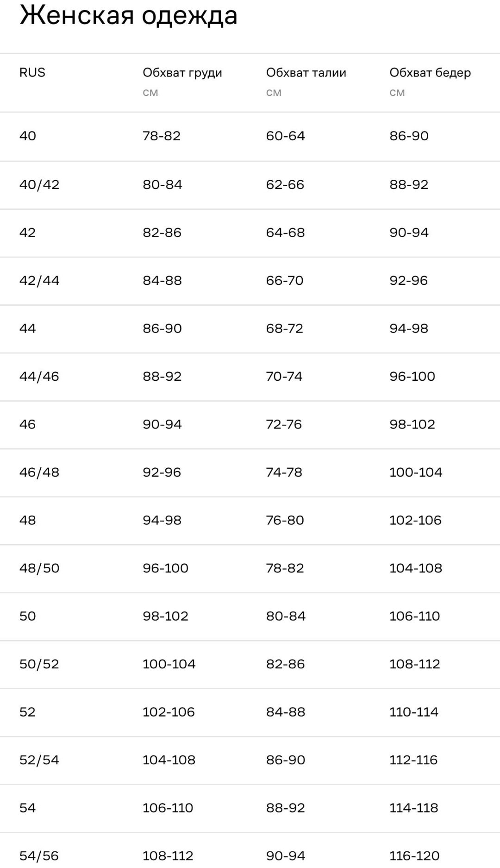Select the size 44/46 row label

(x=39, y=376)
